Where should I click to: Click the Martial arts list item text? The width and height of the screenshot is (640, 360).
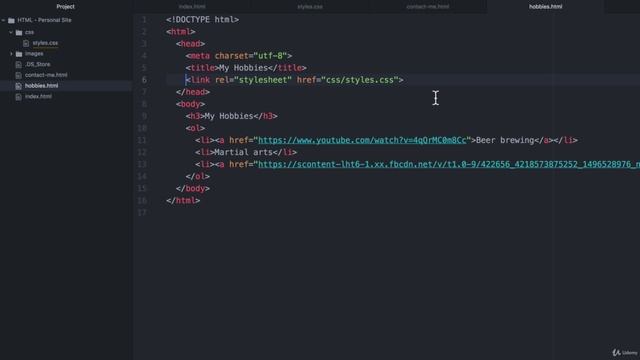point(243,152)
